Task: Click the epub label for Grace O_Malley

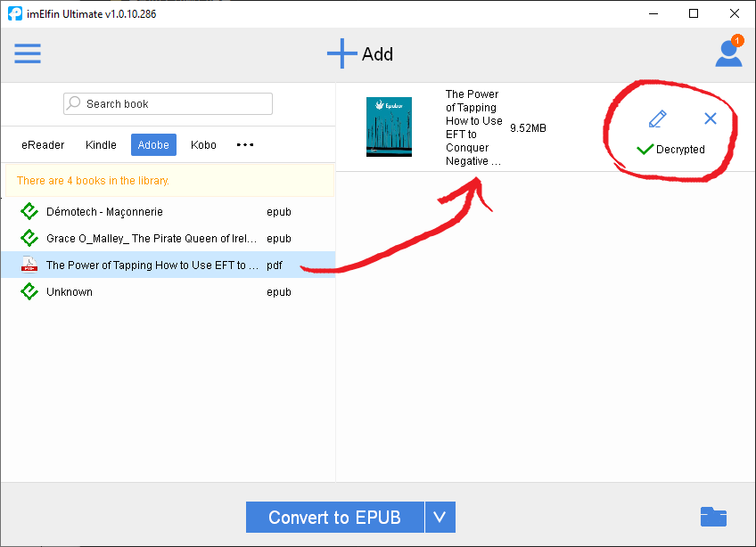Action: (x=279, y=239)
